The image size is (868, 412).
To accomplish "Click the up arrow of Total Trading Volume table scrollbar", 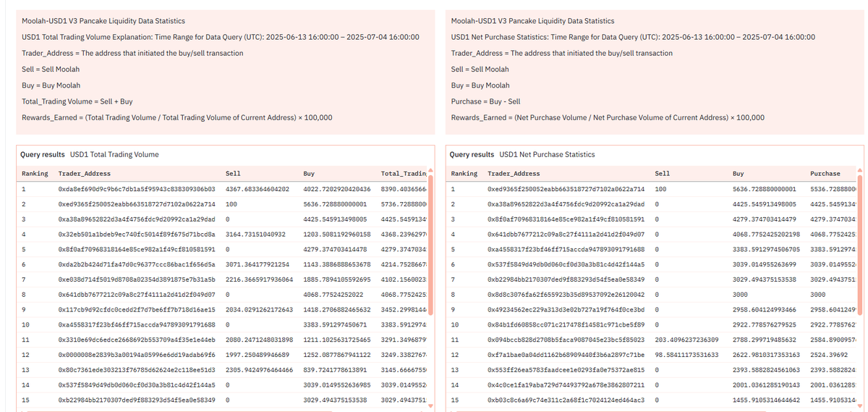I will (x=432, y=172).
